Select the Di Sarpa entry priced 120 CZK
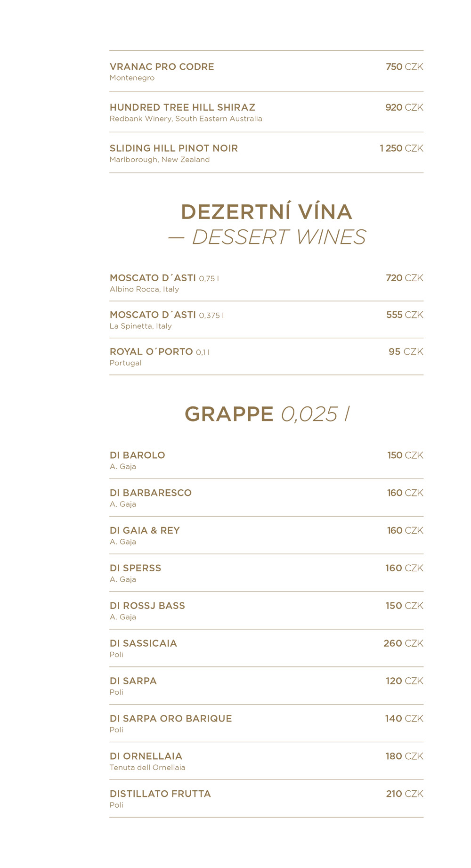 tap(267, 686)
